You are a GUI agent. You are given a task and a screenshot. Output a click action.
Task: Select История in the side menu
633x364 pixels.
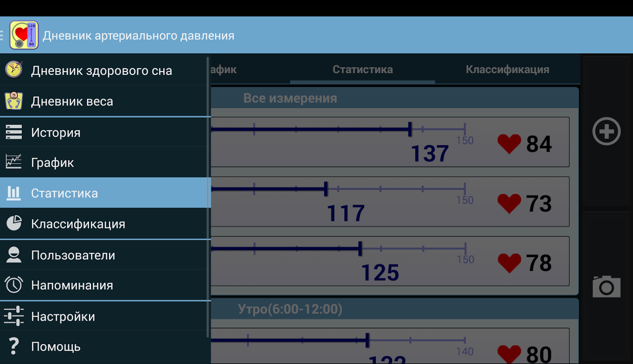[105, 132]
